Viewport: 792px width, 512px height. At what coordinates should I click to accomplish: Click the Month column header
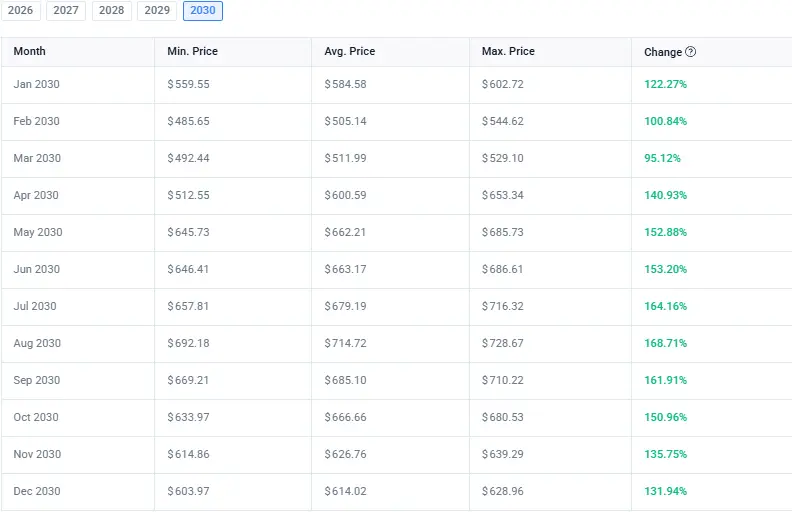click(29, 52)
